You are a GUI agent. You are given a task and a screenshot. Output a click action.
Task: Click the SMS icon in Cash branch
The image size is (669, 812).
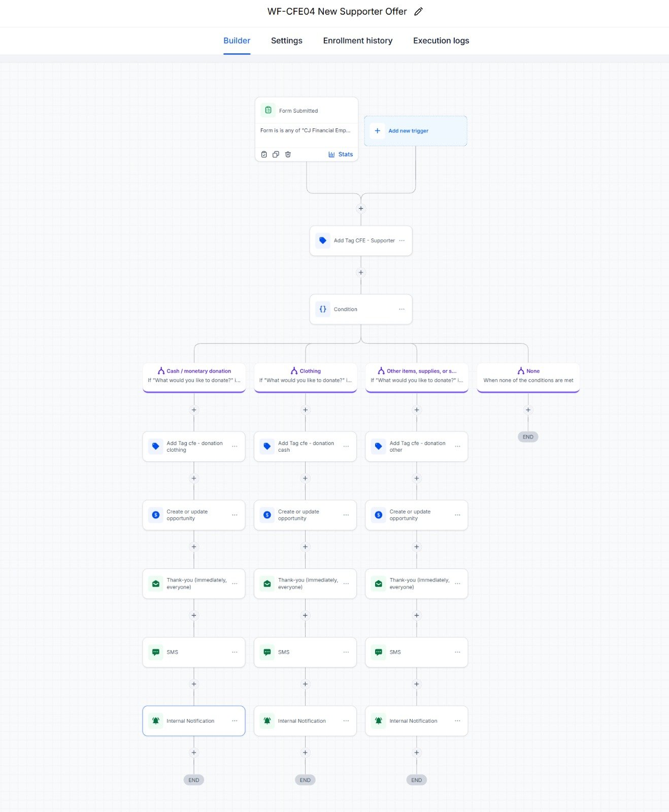pyautogui.click(x=156, y=652)
